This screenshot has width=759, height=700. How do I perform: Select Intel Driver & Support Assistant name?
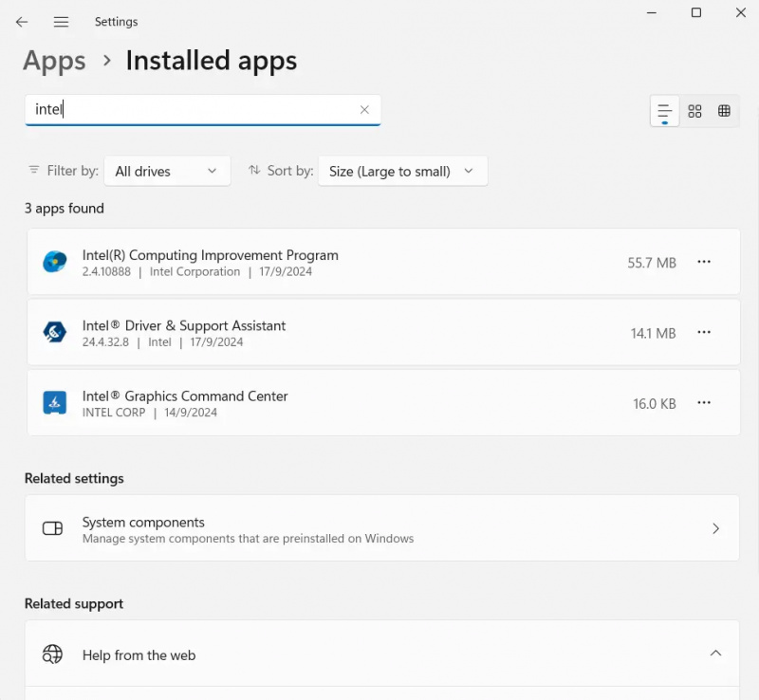184,325
